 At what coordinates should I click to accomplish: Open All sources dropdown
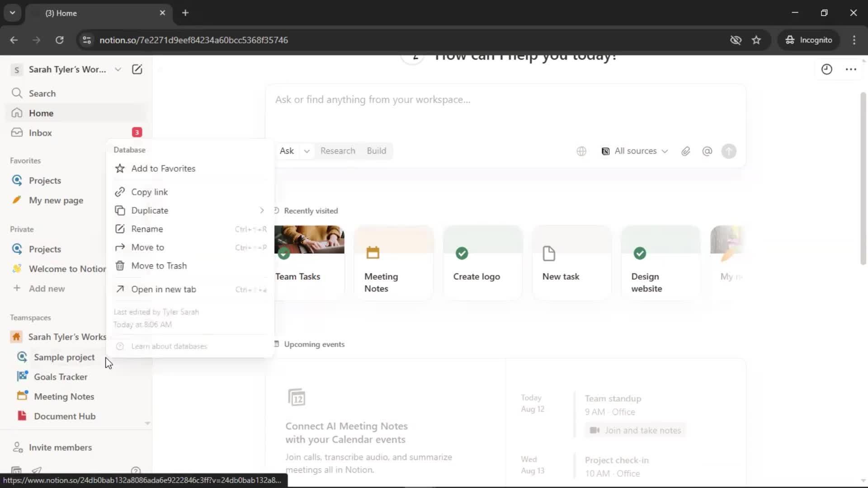coord(635,151)
